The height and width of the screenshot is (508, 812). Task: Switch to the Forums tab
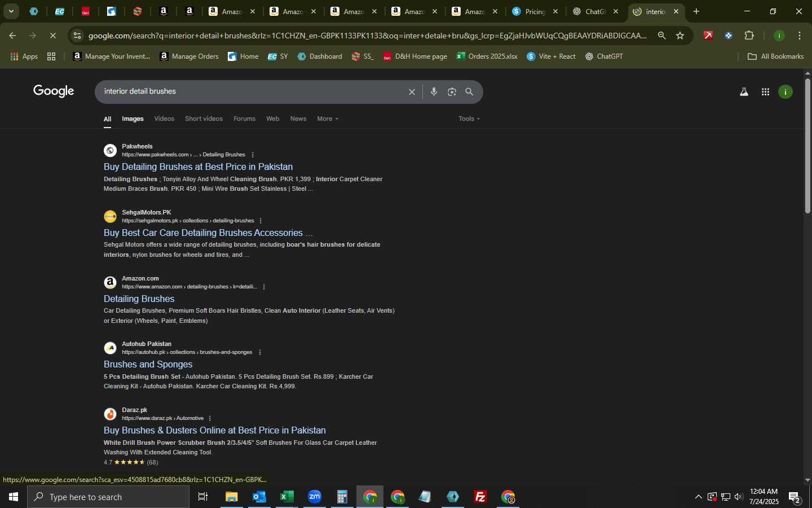pos(244,119)
